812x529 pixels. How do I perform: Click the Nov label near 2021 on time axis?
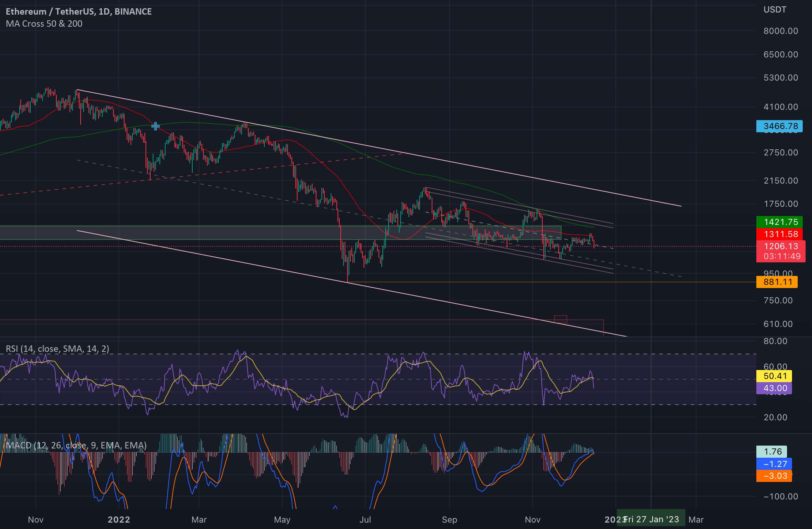[x=36, y=519]
